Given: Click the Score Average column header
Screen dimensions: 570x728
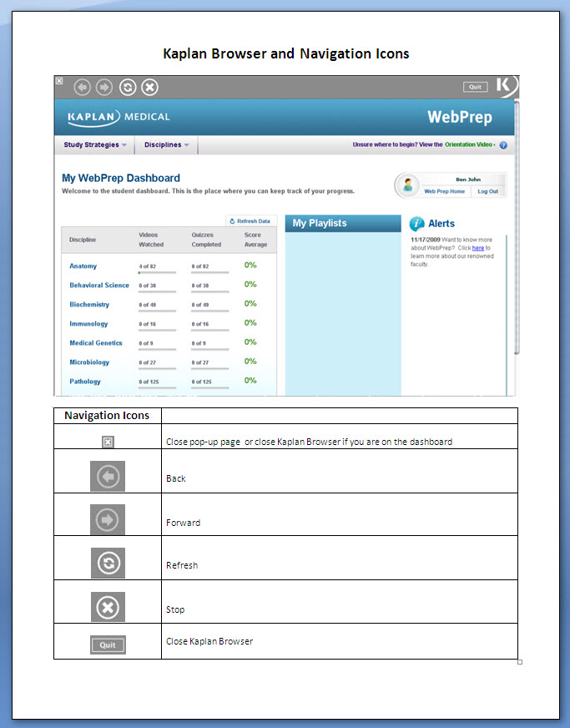Looking at the screenshot, I should tap(255, 240).
